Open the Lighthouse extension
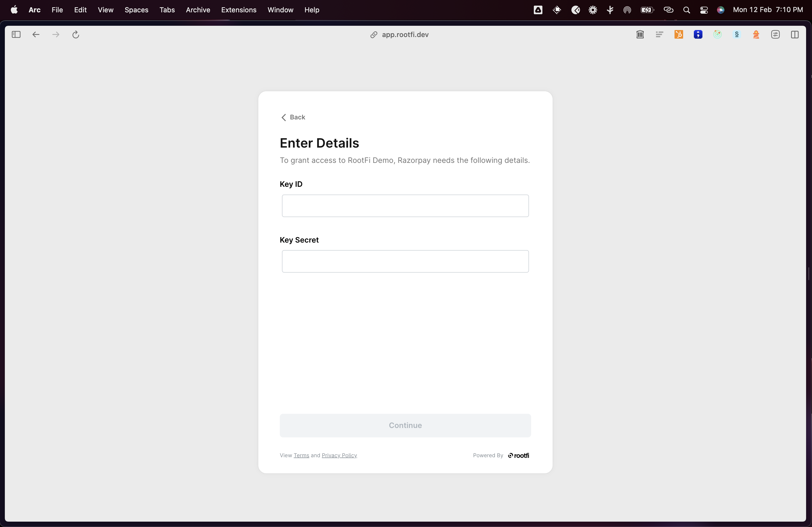The height and width of the screenshot is (527, 812). point(756,34)
